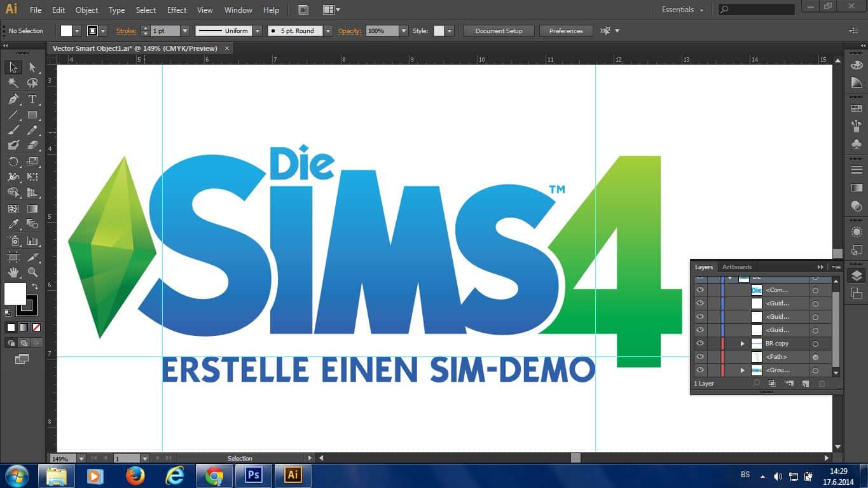Expand the BR copy layer group
The height and width of the screenshot is (488, 868).
742,344
